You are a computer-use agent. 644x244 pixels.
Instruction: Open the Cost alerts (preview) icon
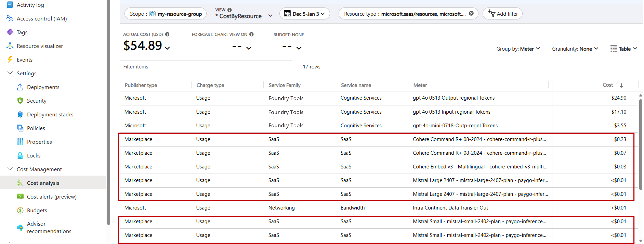click(20, 196)
